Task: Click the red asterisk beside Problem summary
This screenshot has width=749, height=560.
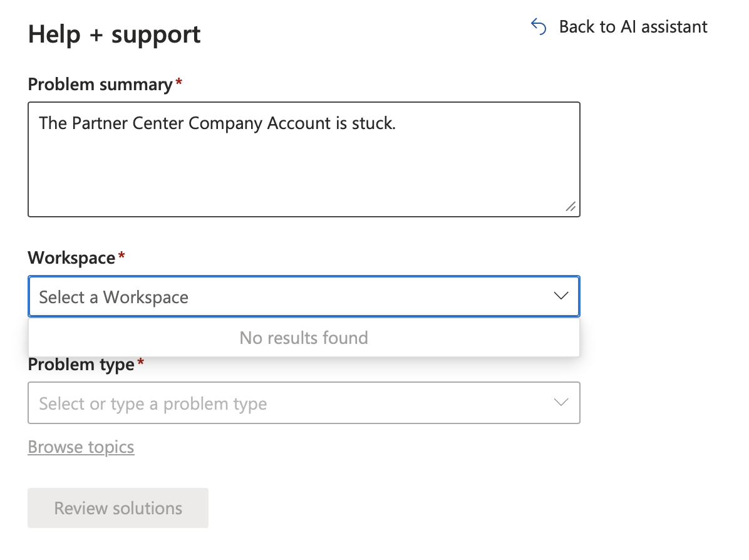Action: click(178, 83)
